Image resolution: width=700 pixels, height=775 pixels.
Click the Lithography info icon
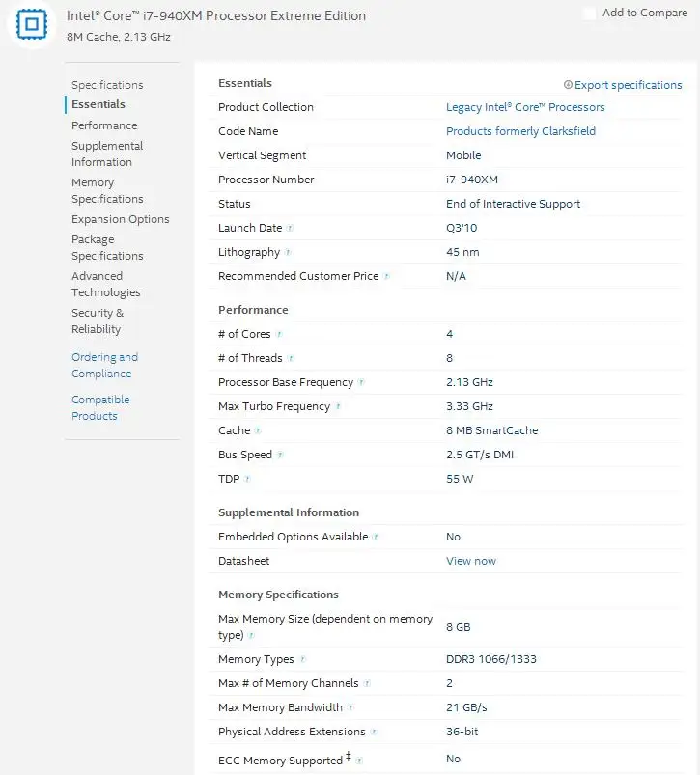(x=288, y=252)
